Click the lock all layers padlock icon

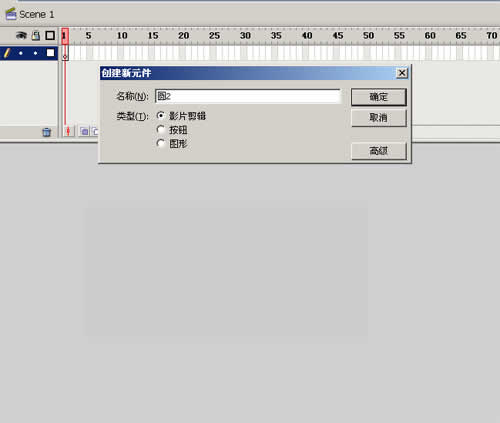tap(36, 35)
